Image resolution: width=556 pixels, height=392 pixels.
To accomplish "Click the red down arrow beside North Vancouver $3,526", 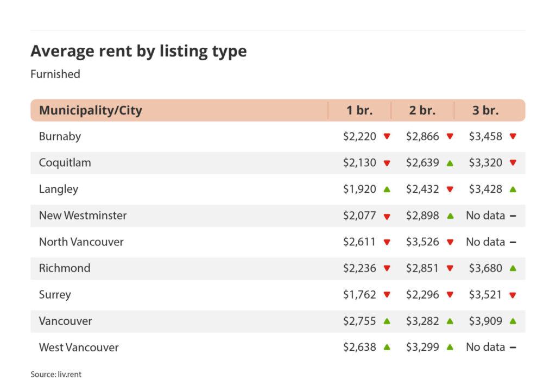I will (x=450, y=242).
